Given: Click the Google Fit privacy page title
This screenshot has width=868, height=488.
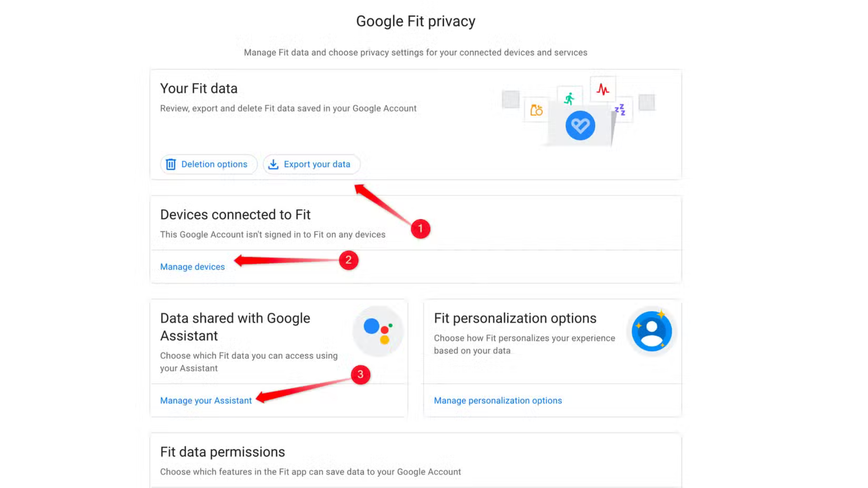Looking at the screenshot, I should (x=416, y=21).
